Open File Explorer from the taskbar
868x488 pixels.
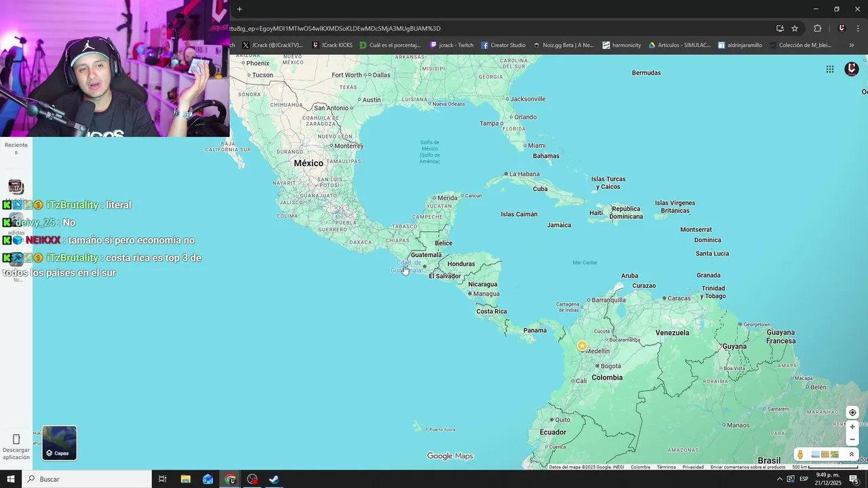click(x=185, y=479)
